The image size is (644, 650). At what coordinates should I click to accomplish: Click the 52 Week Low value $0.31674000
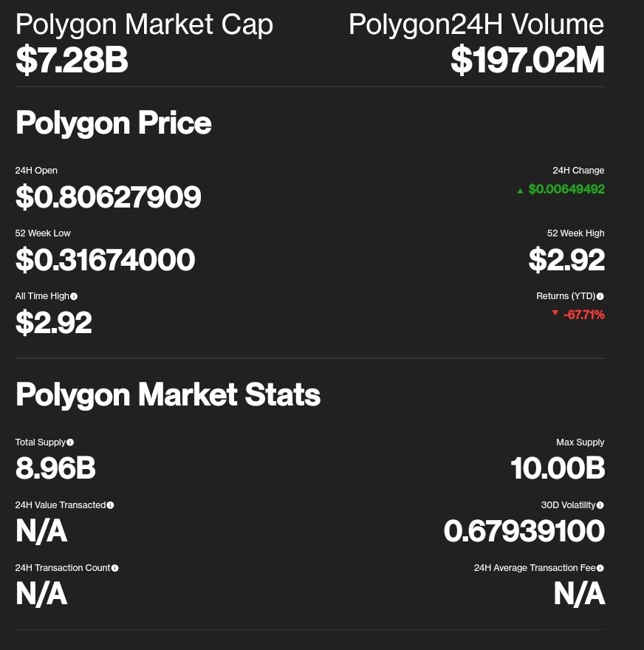106,260
